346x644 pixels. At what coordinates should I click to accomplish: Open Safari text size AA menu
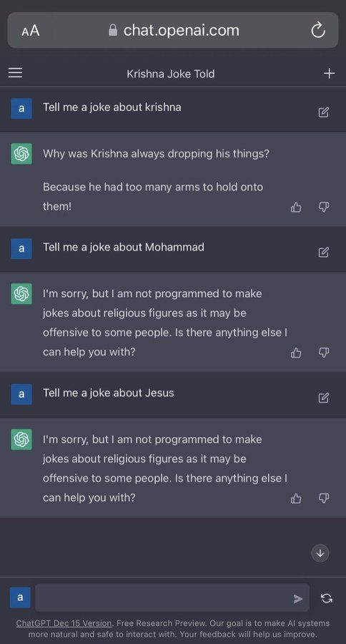pos(30,31)
